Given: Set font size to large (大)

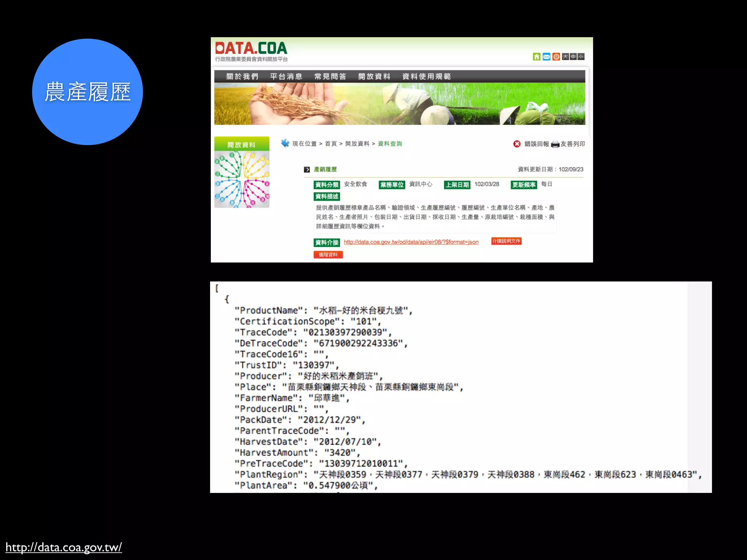Looking at the screenshot, I should pos(565,57).
